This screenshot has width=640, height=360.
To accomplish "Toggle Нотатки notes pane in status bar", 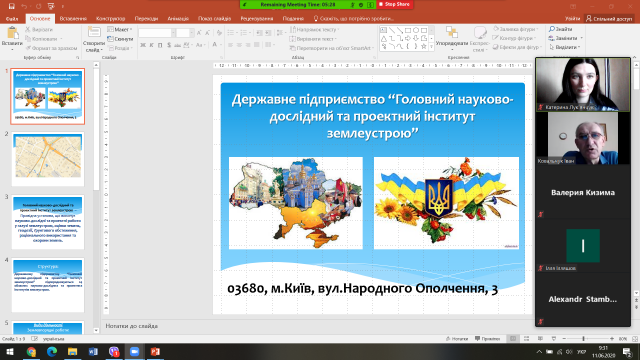I will (x=457, y=339).
